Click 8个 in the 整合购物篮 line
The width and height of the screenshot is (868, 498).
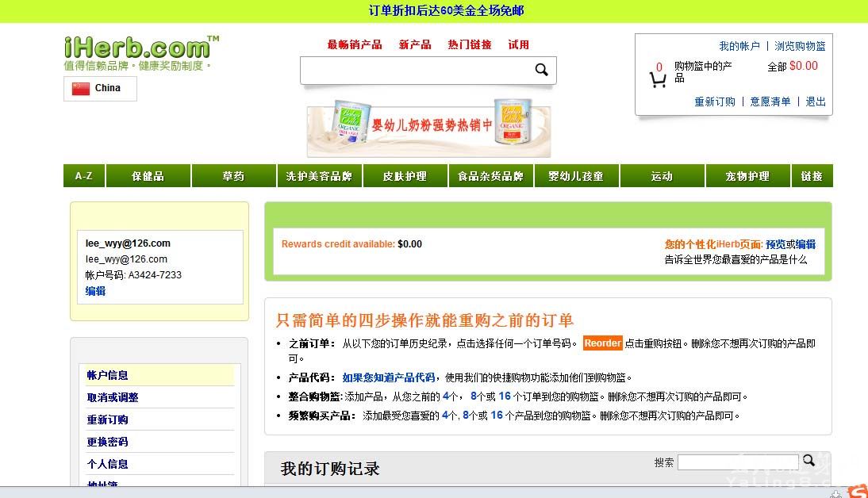click(x=478, y=396)
